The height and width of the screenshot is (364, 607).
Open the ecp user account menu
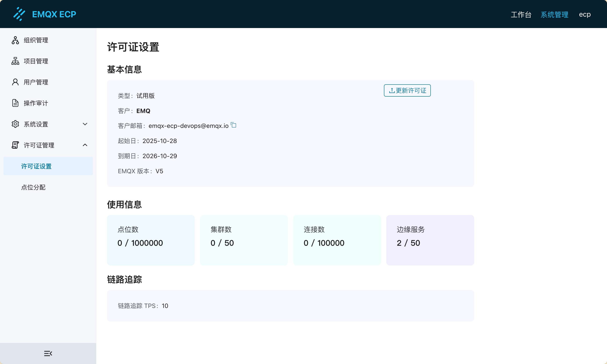click(x=585, y=14)
